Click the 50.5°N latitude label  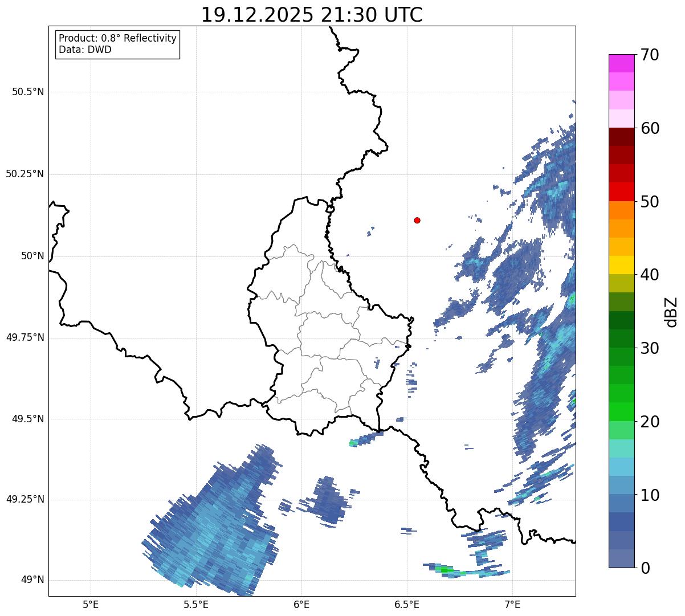[x=27, y=92]
